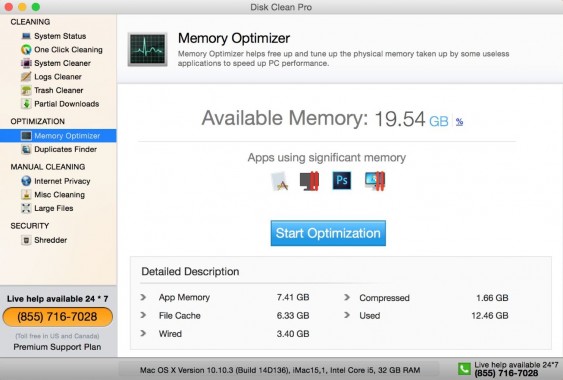The height and width of the screenshot is (380, 563).
Task: Open System Status section
Action: click(60, 36)
